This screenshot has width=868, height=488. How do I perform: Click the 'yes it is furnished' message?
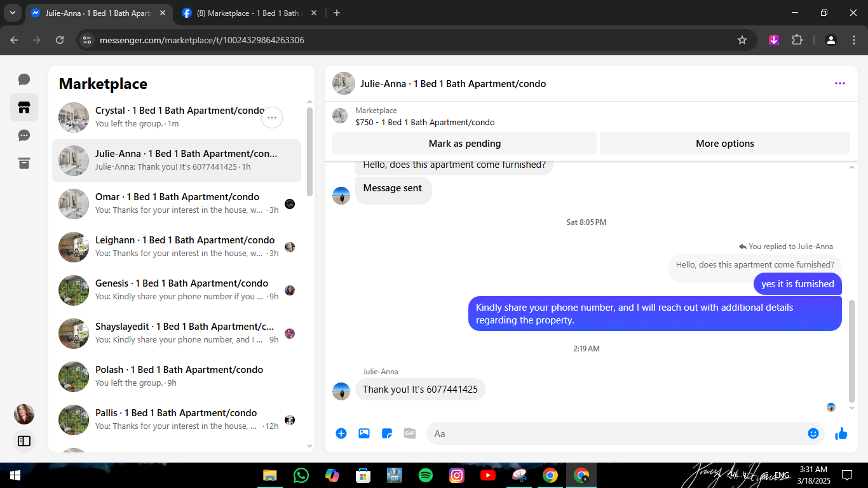(x=797, y=284)
